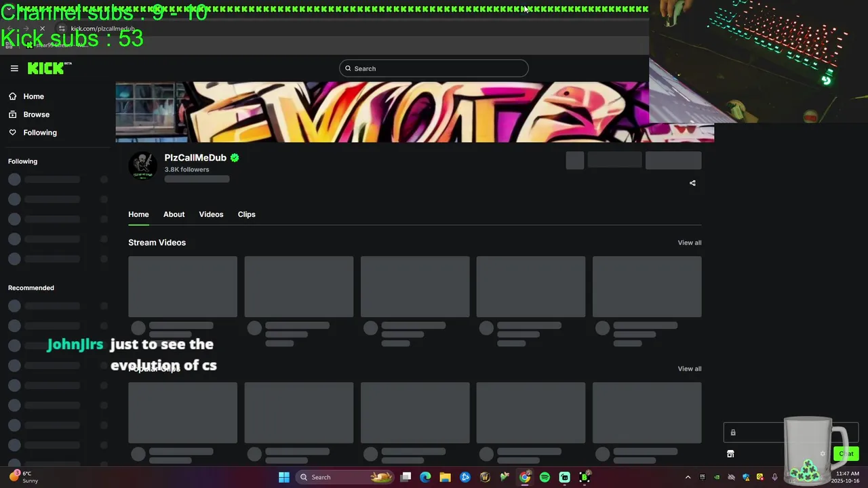This screenshot has height=488, width=868.
Task: Open the weather widget showing Sunny
Action: click(x=24, y=477)
